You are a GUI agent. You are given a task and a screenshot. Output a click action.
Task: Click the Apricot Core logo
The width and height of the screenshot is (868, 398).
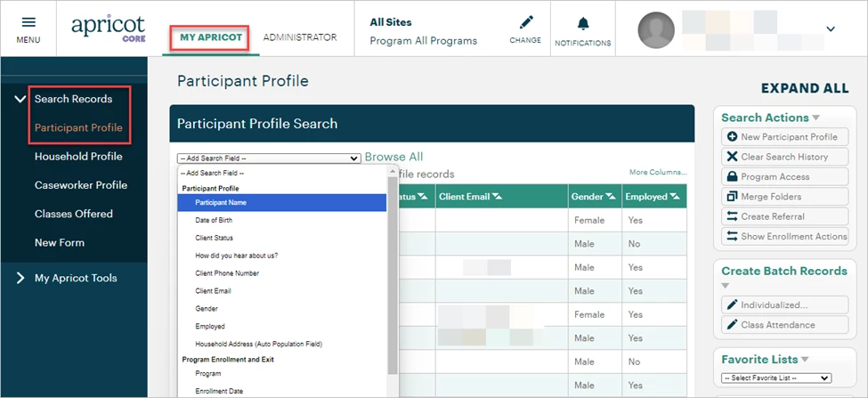[109, 28]
